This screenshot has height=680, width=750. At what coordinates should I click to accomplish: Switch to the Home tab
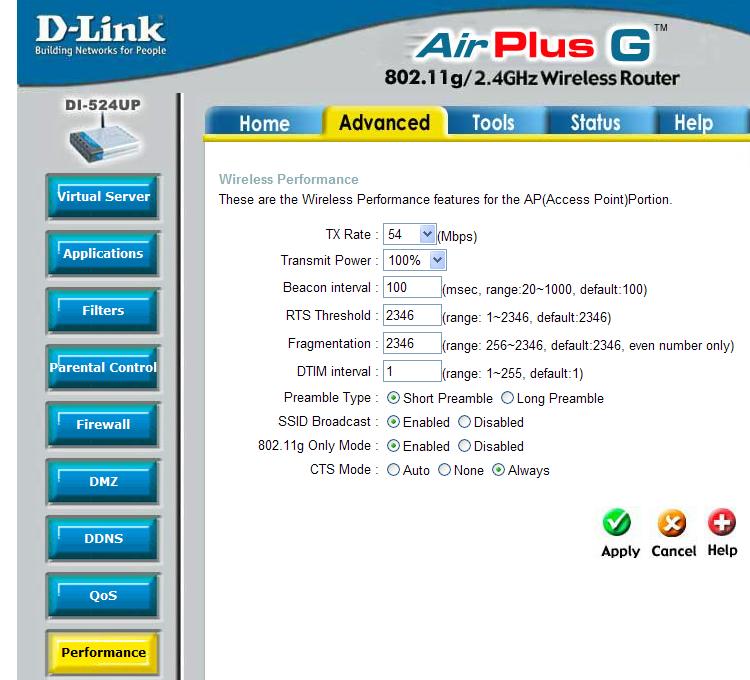pos(265,123)
